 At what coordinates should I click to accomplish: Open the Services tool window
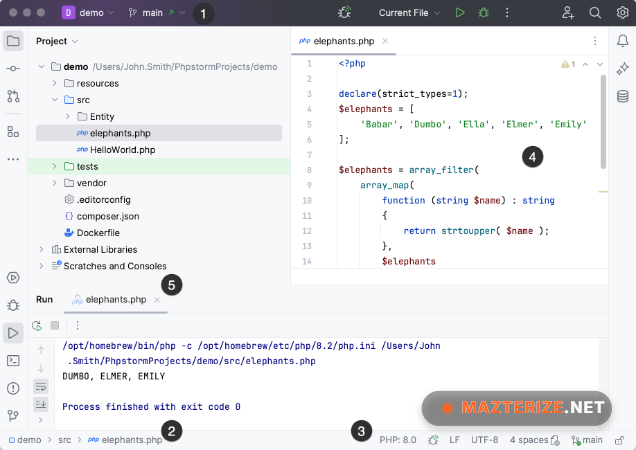point(13,278)
